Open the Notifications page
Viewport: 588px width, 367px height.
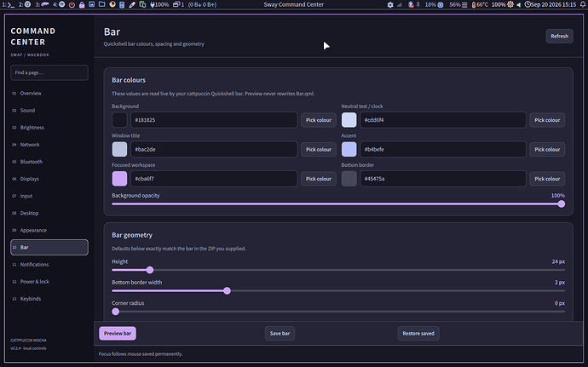[49, 265]
